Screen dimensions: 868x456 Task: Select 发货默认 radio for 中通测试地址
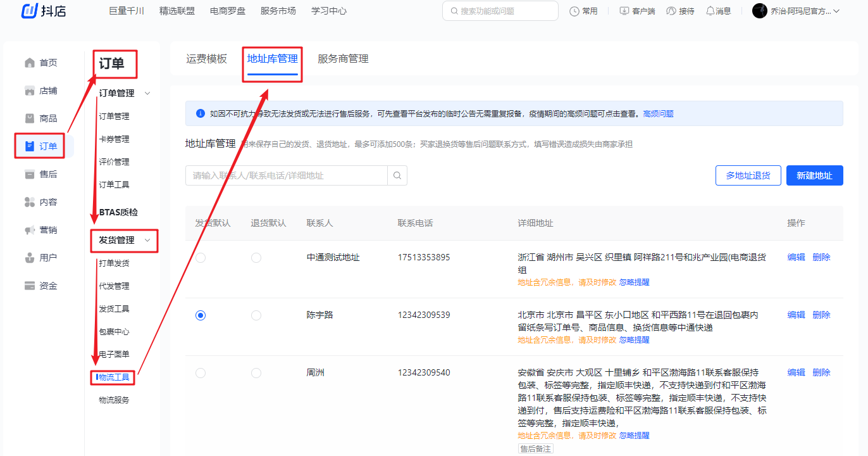201,258
